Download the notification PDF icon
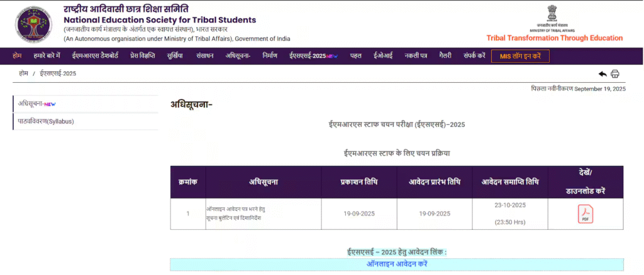Image resolution: width=644 pixels, height=275 pixels. [585, 214]
